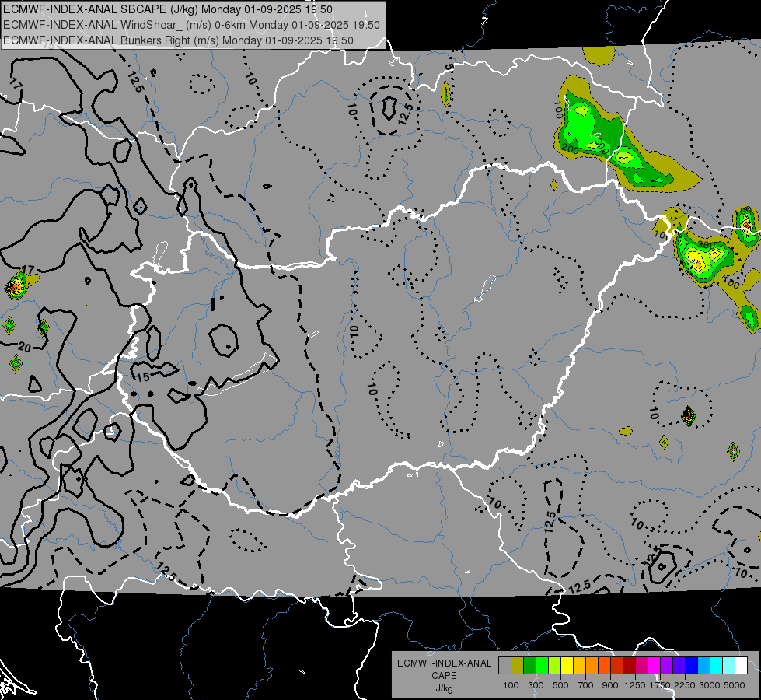Select the pure blue swatch right of 2250
Viewport: 761px width, 700px height.
tap(691, 665)
